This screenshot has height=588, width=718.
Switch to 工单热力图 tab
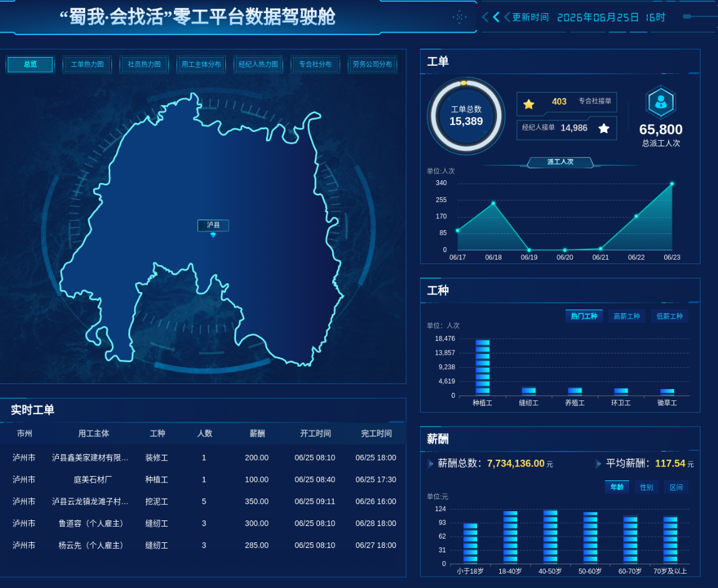coord(87,64)
